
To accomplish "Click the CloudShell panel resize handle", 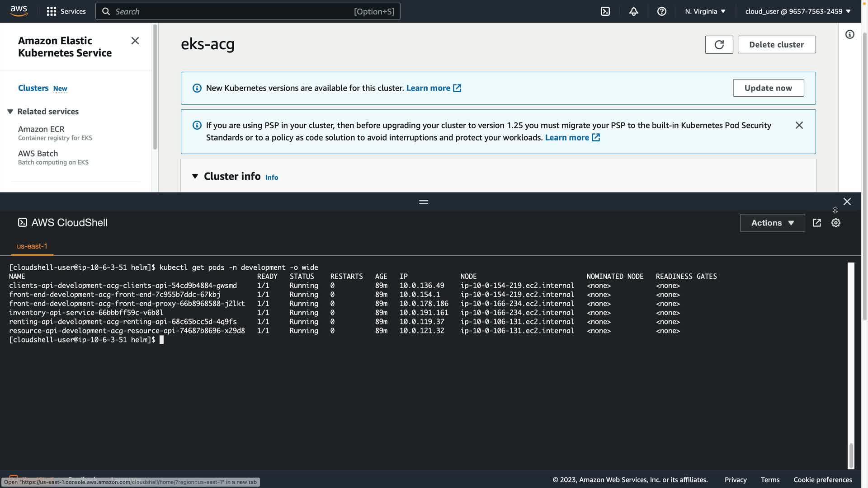I will pyautogui.click(x=423, y=202).
